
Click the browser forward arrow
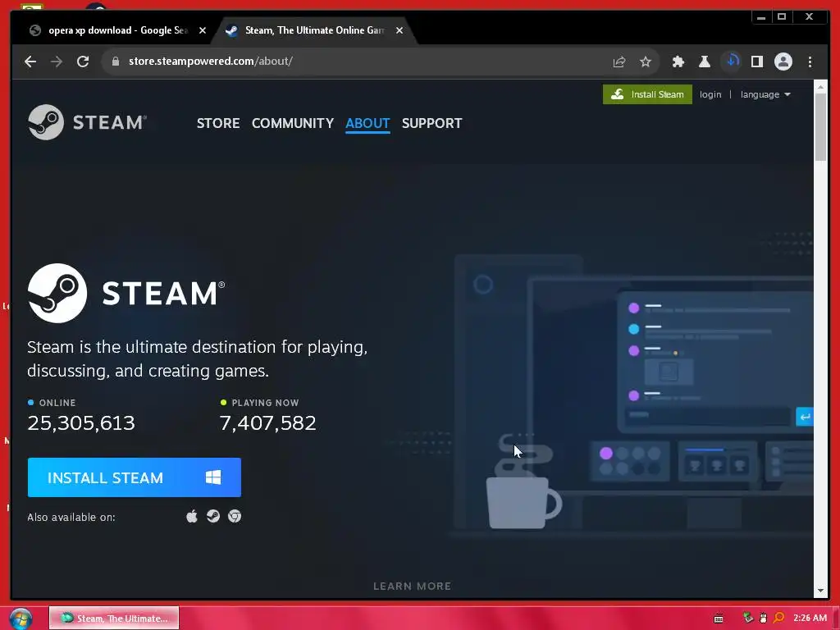57,62
